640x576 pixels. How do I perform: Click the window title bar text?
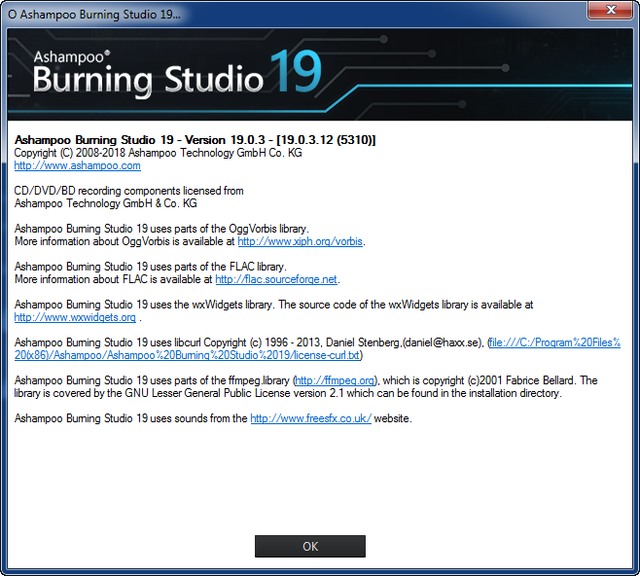pos(95,11)
